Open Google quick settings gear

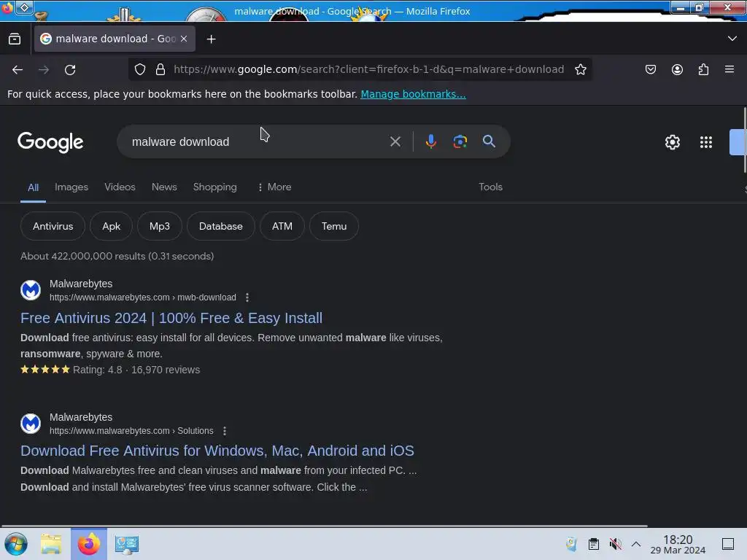[672, 142]
